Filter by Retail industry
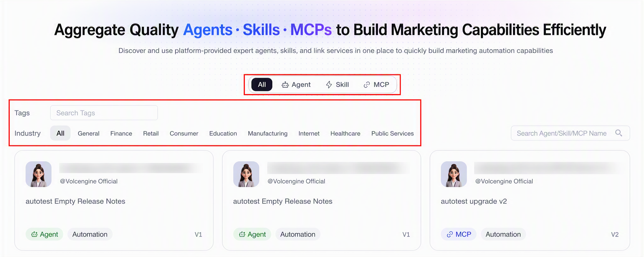 coord(151,133)
